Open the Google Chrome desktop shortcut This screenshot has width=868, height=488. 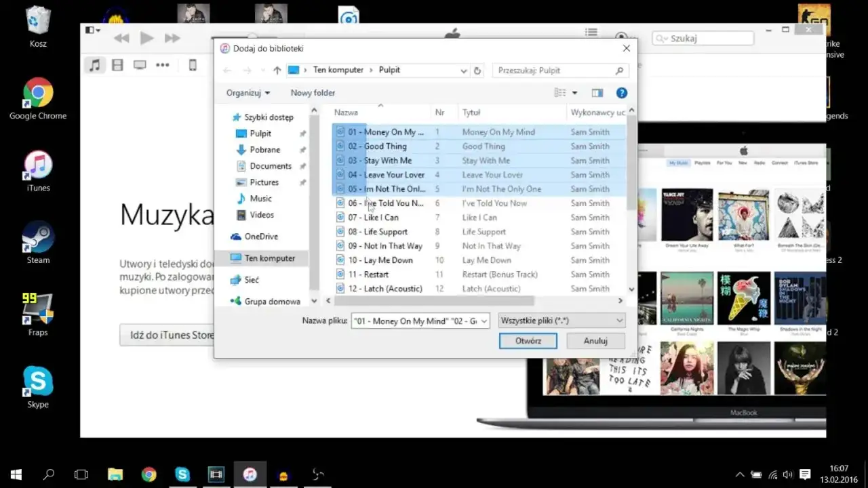point(38,99)
